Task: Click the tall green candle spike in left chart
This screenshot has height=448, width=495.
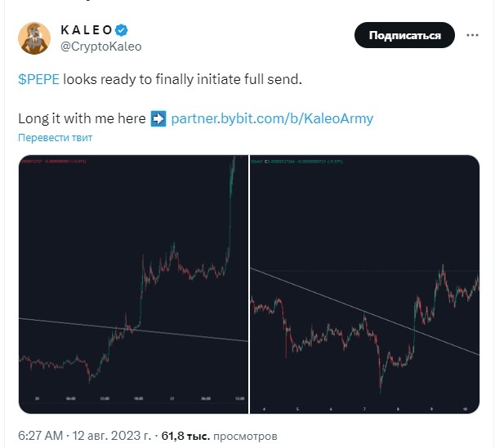Action: (x=231, y=202)
